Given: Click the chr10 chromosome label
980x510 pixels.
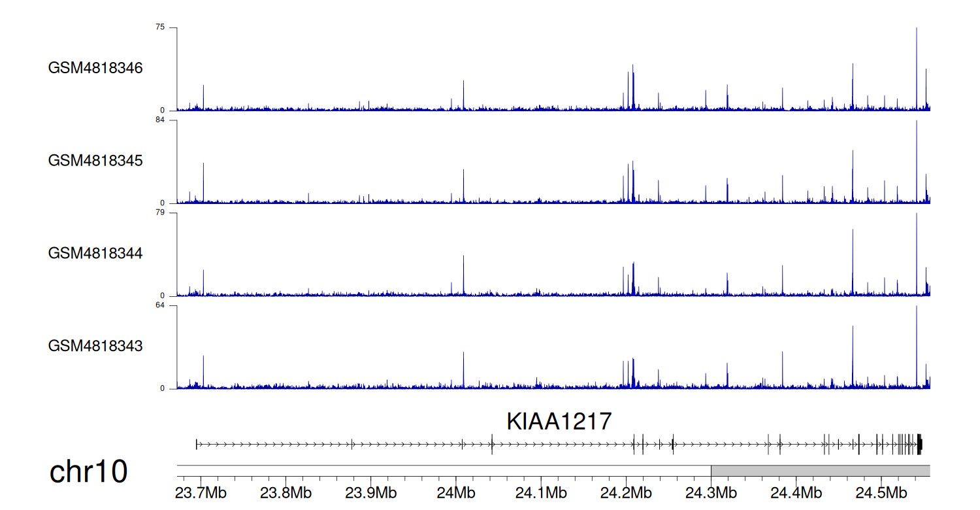Looking at the screenshot, I should pyautogui.click(x=88, y=472).
